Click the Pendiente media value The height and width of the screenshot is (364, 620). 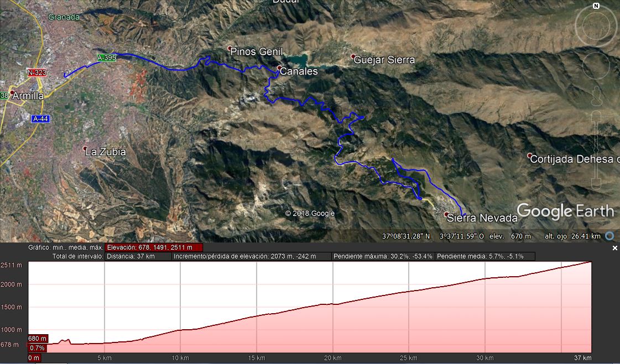(x=484, y=256)
